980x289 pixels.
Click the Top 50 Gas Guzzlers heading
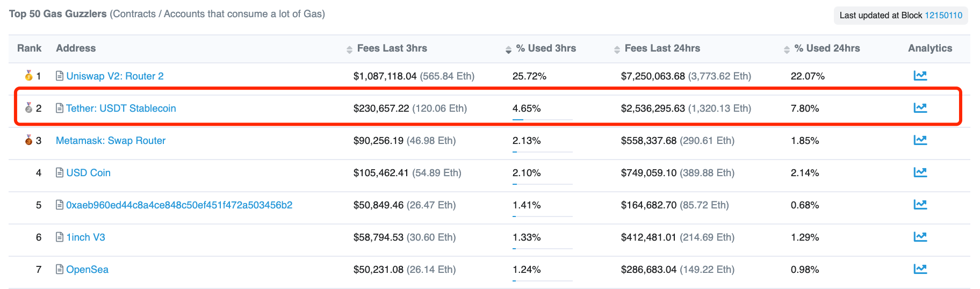(58, 14)
